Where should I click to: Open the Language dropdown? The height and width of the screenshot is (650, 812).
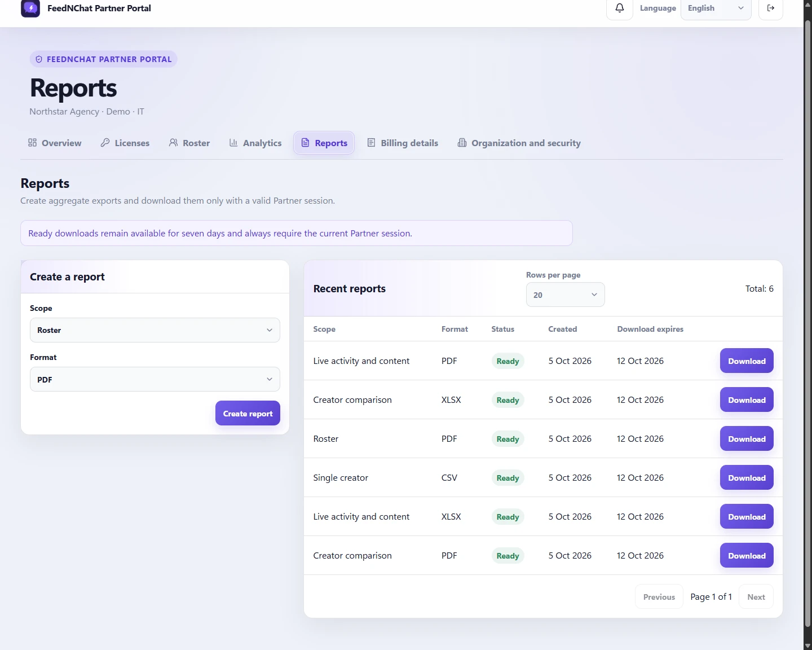(x=716, y=8)
